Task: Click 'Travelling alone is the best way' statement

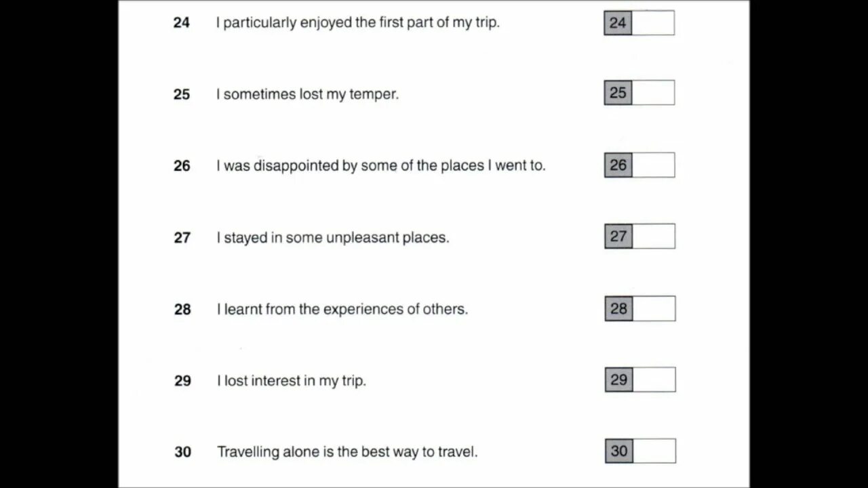Action: tap(347, 452)
